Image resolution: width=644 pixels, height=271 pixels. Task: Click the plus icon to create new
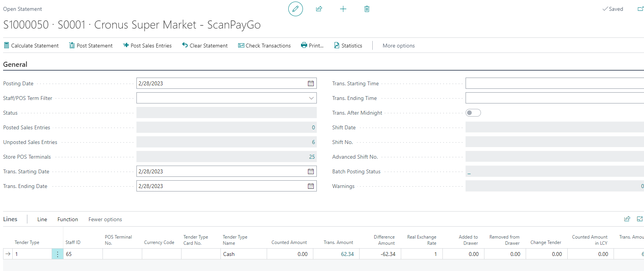[x=343, y=9]
